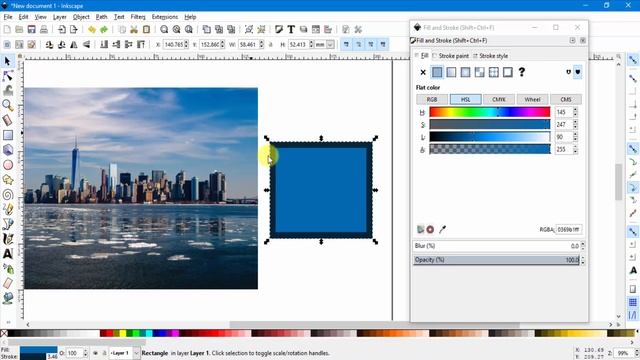Select the Calligraphy tool
The width and height of the screenshot is (640, 360).
(x=7, y=239)
